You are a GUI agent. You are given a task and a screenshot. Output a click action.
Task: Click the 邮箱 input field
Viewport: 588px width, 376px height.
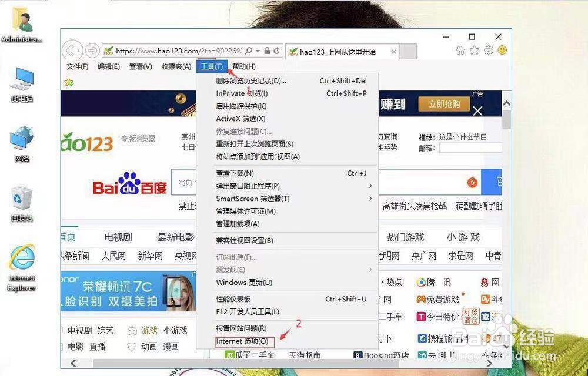click(470, 148)
